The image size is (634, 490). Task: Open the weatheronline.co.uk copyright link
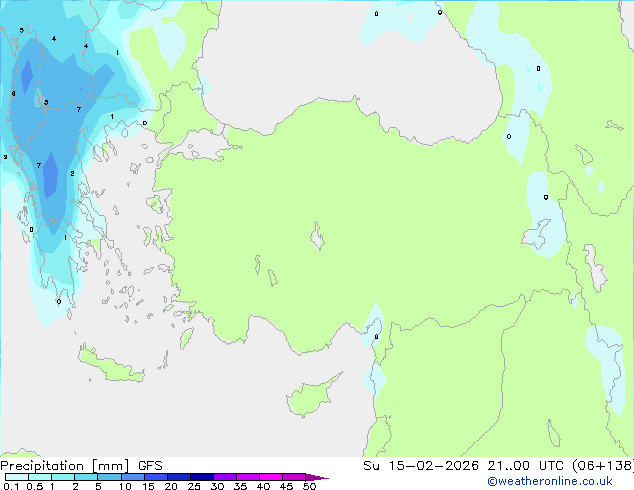click(549, 481)
